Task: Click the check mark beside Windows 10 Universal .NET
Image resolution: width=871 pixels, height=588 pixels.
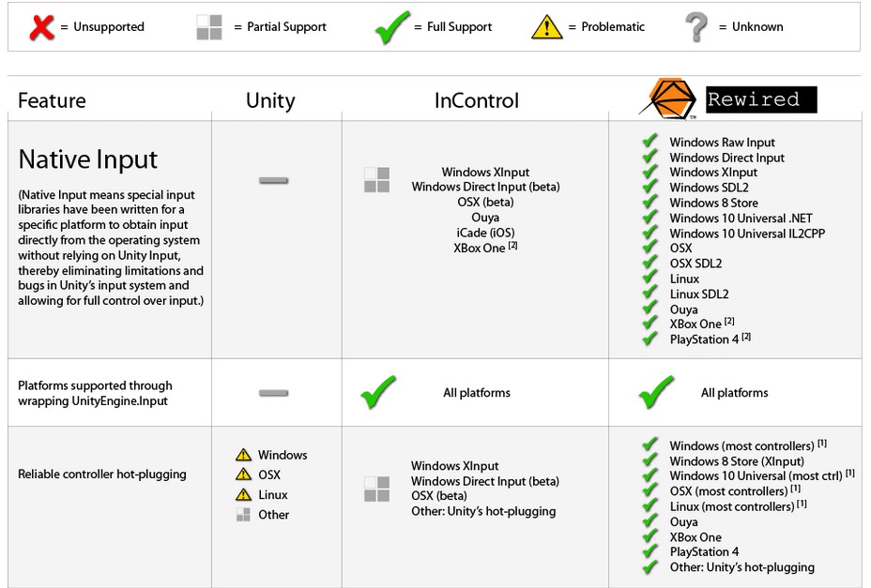Action: pos(649,217)
